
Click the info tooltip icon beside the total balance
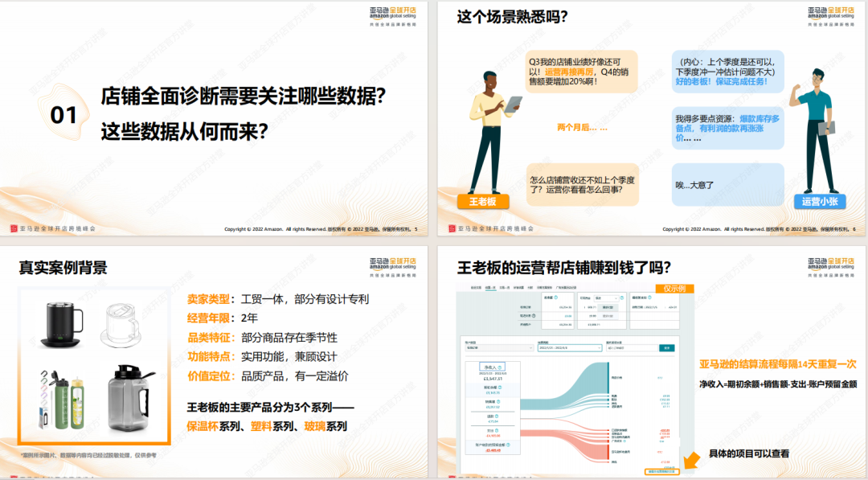(x=556, y=297)
